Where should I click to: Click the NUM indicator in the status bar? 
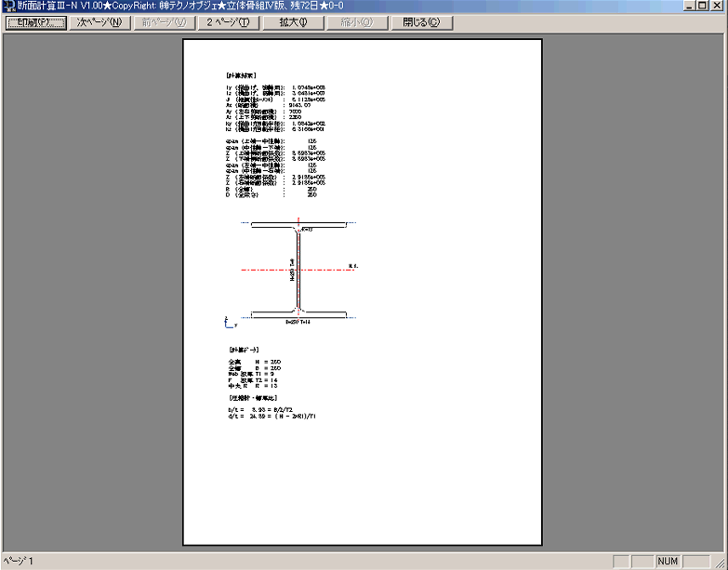pos(668,562)
